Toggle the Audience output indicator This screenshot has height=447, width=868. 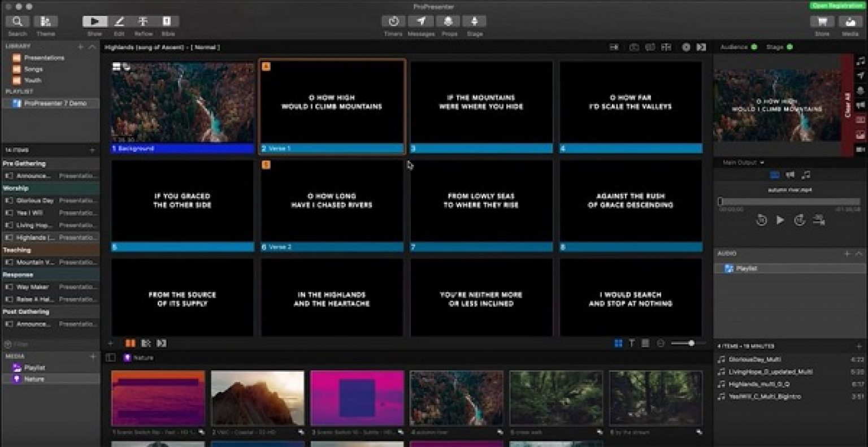coord(754,47)
